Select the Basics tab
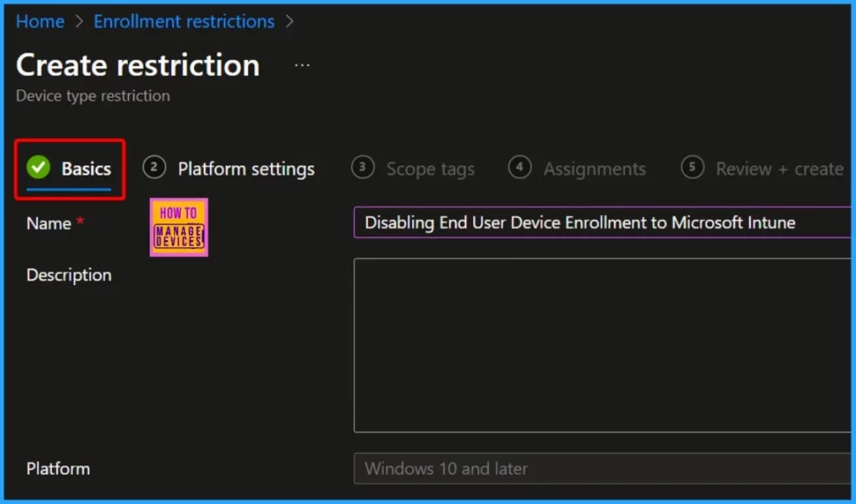856x504 pixels. pos(69,169)
